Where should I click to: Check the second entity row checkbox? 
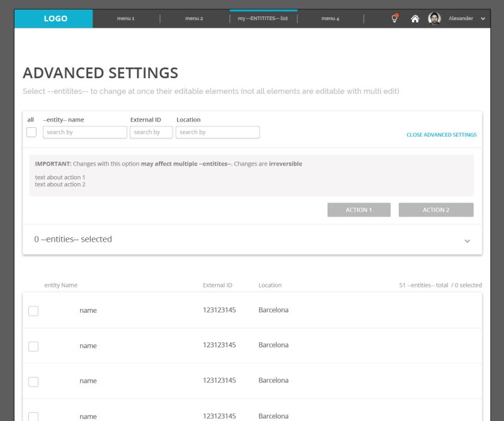point(33,345)
